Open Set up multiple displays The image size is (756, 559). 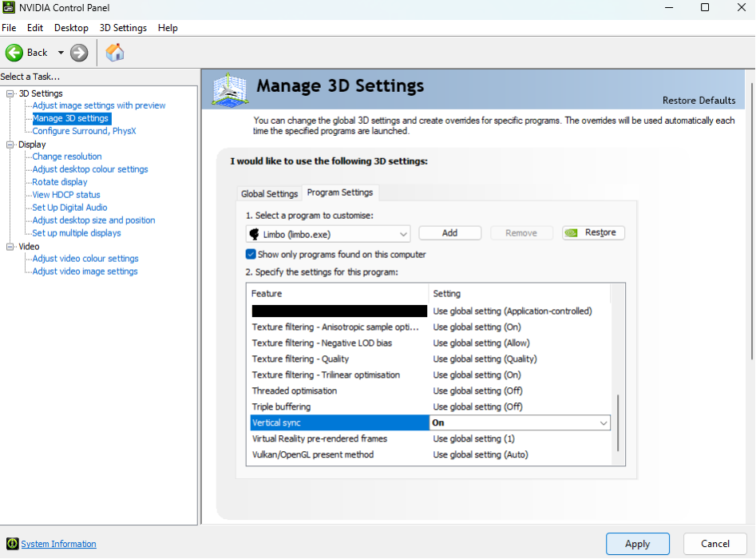pyautogui.click(x=77, y=233)
